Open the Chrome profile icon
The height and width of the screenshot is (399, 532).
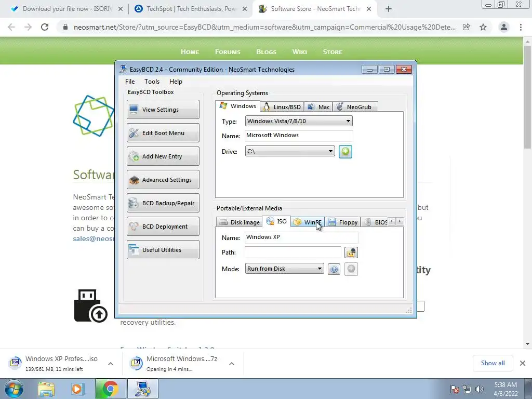click(504, 27)
